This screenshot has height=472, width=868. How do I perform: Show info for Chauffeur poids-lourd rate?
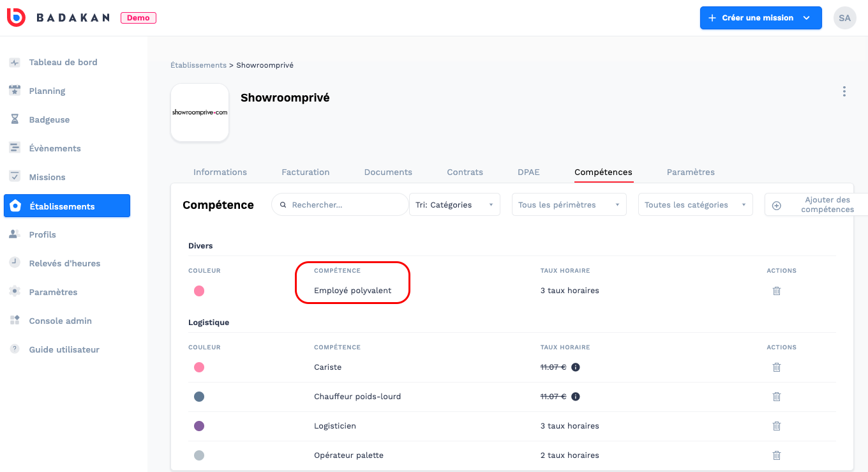point(575,397)
